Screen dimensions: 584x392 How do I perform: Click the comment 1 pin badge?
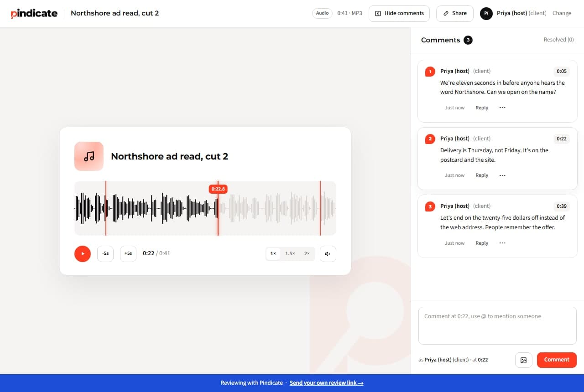point(430,72)
